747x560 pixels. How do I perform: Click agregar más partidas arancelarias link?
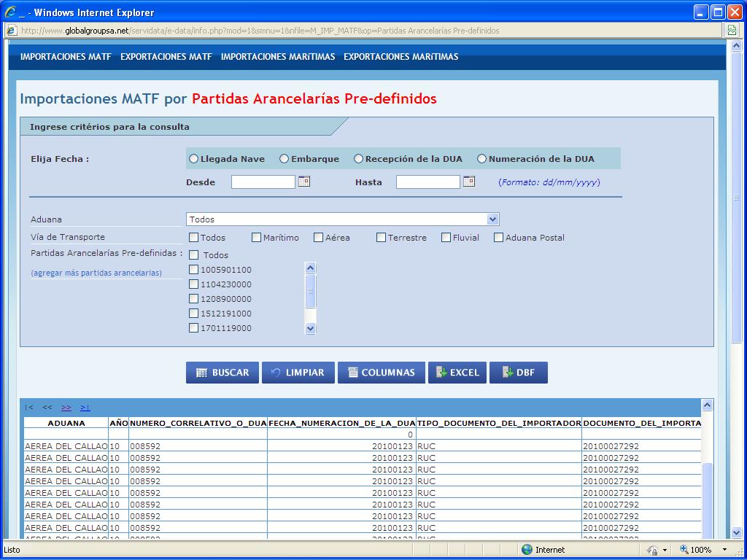(96, 273)
